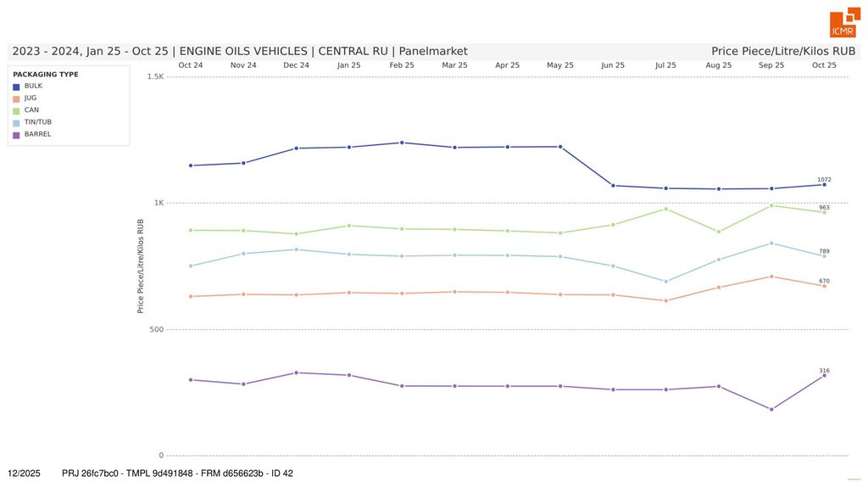Click the JUG legend color swatch

[16, 98]
